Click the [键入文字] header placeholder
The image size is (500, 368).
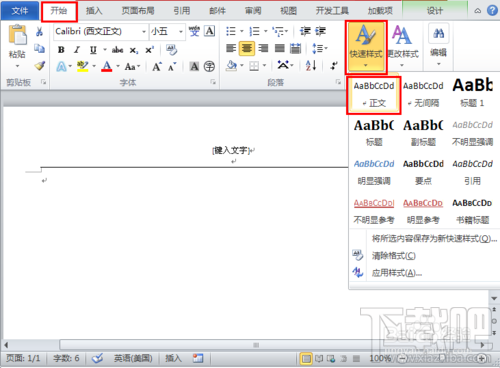[x=231, y=150]
